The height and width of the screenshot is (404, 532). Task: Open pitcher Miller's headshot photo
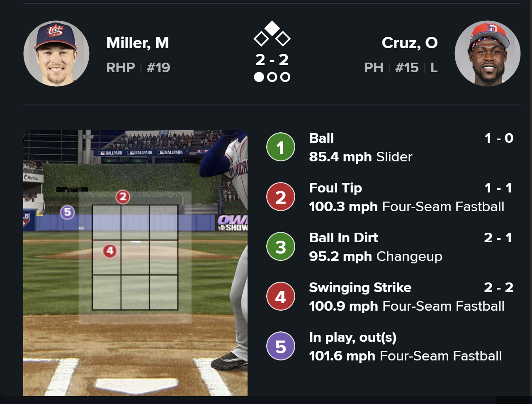[x=56, y=54]
